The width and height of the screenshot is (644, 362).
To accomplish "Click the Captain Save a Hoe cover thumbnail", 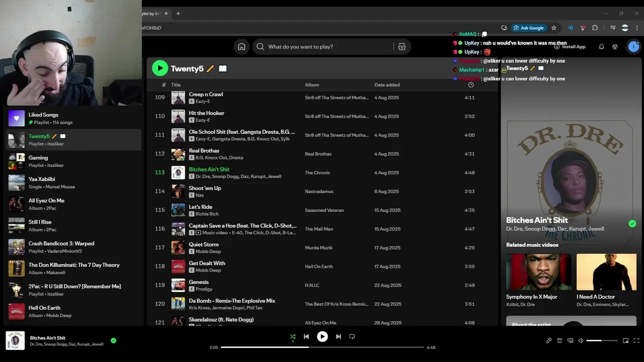I will [x=178, y=229].
